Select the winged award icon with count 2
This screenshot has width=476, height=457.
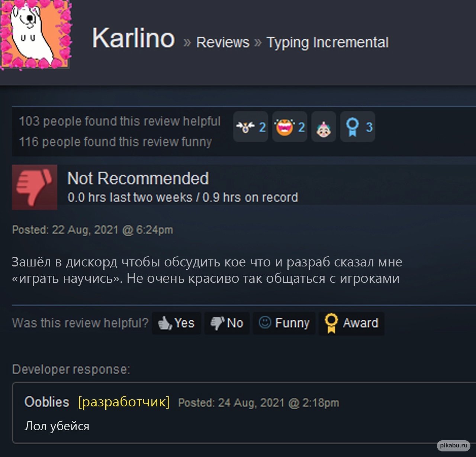[251, 127]
